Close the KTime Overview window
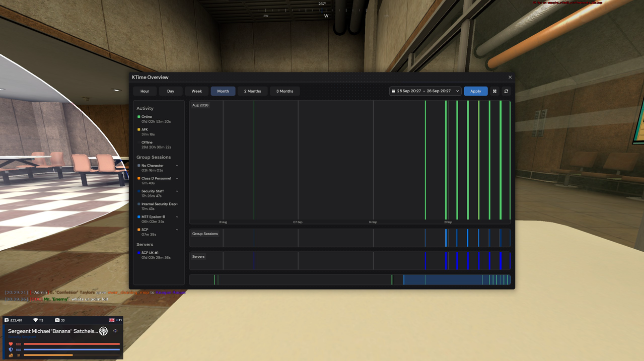The height and width of the screenshot is (361, 644). click(510, 77)
